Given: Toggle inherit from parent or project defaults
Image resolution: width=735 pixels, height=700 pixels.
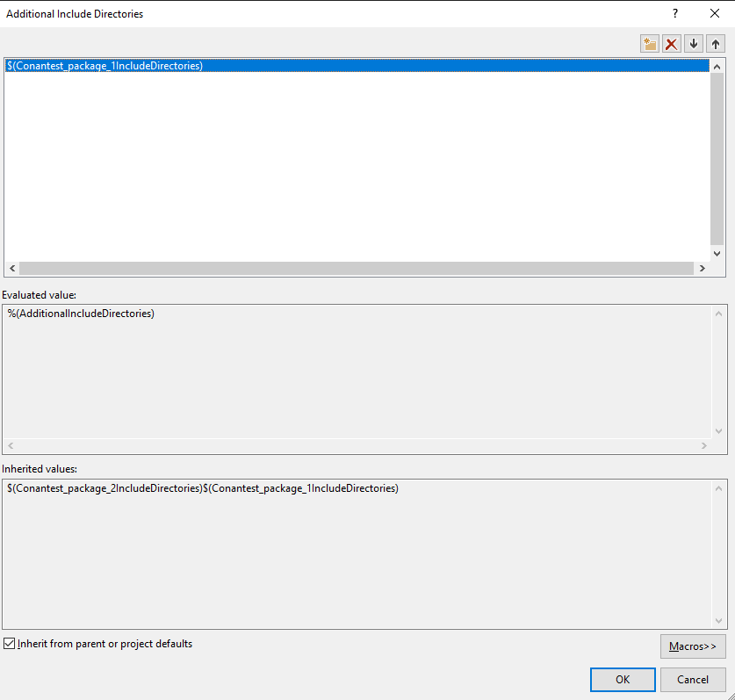Looking at the screenshot, I should pyautogui.click(x=9, y=643).
